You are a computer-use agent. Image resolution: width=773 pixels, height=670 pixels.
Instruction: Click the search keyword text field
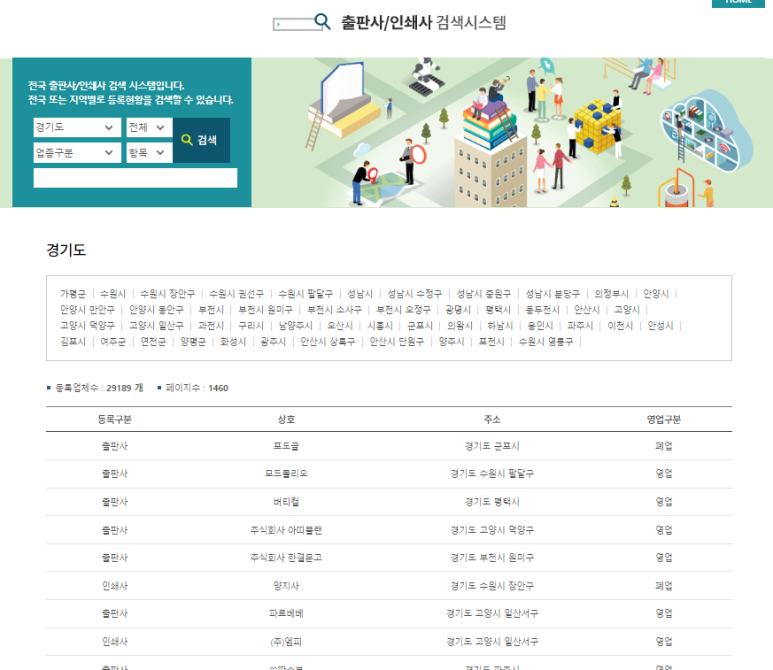pyautogui.click(x=135, y=178)
